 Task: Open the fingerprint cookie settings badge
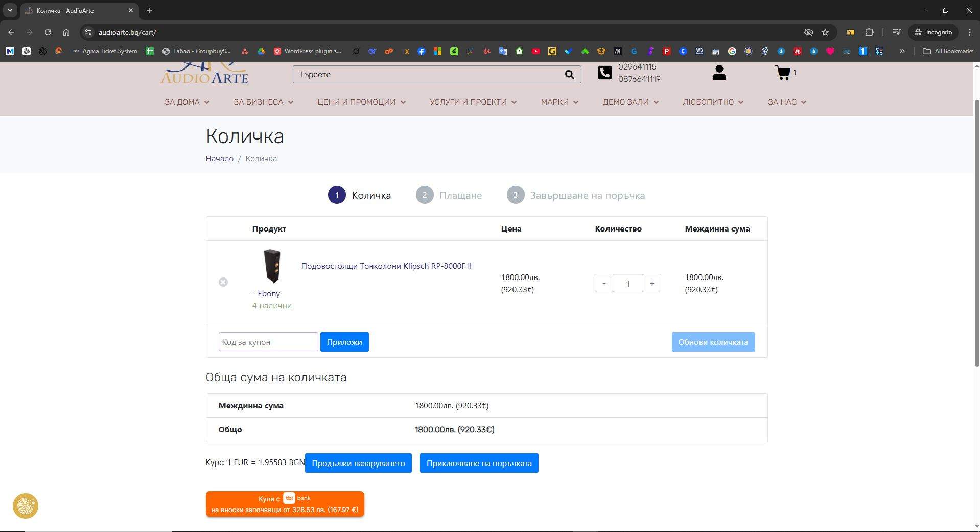coord(26,506)
